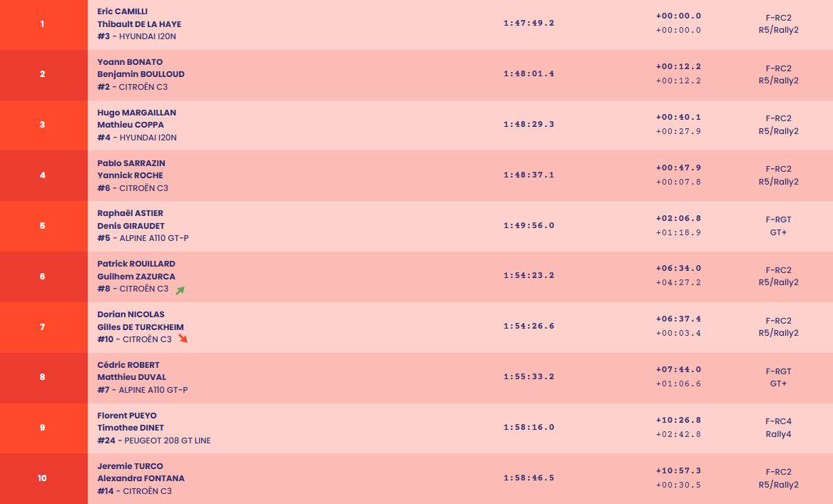
Task: Click Dorian NICOLAS driver name
Action: click(131, 314)
